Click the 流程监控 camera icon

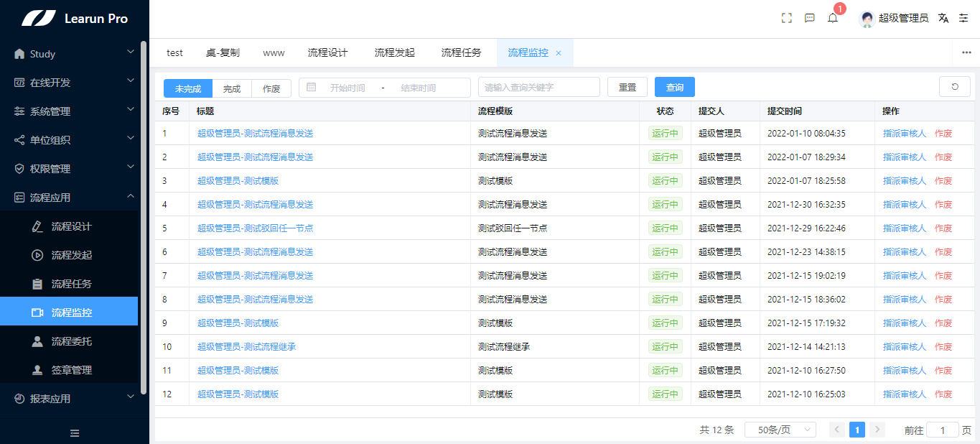[x=37, y=313]
